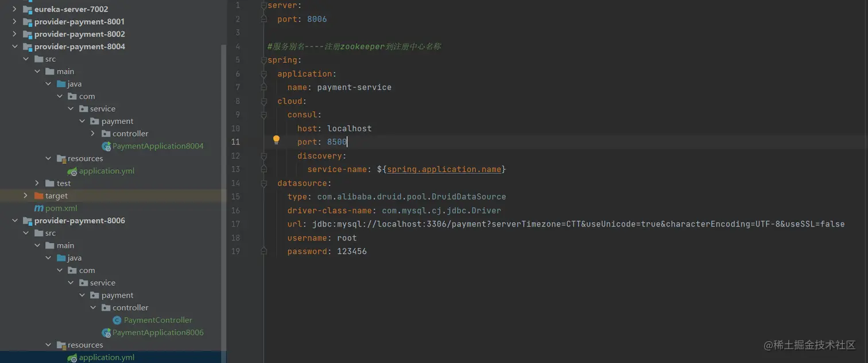Click the eureka-server-7002 module icon

[27, 9]
